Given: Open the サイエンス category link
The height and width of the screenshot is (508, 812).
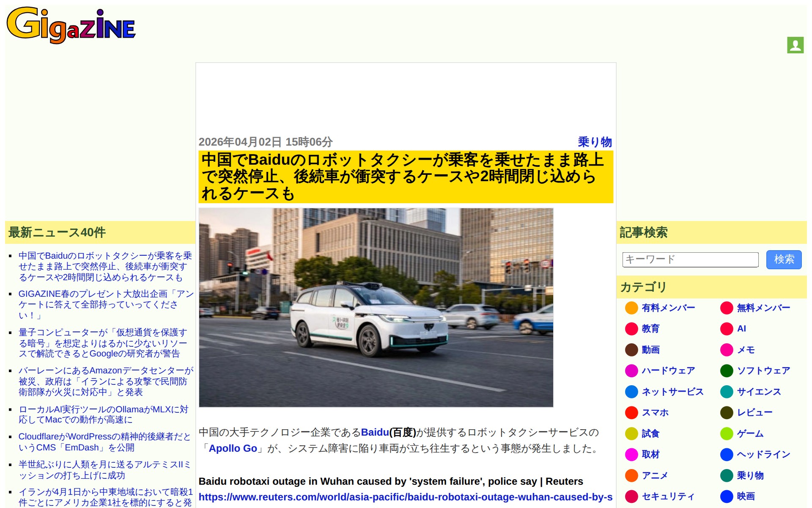Looking at the screenshot, I should coord(759,392).
